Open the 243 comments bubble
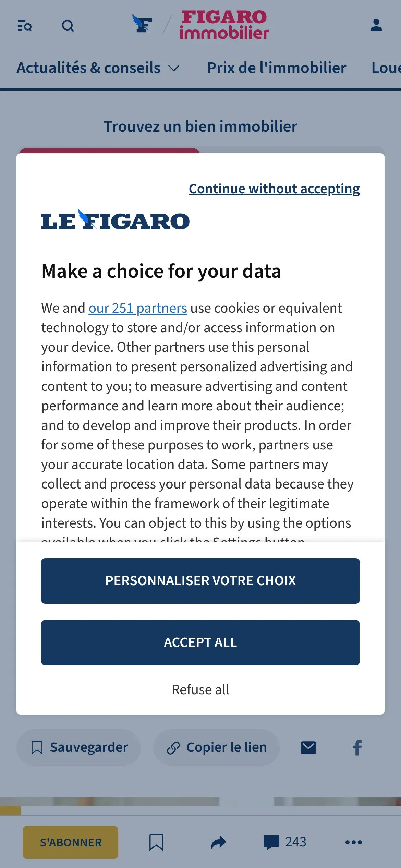The image size is (401, 868). pos(285,842)
